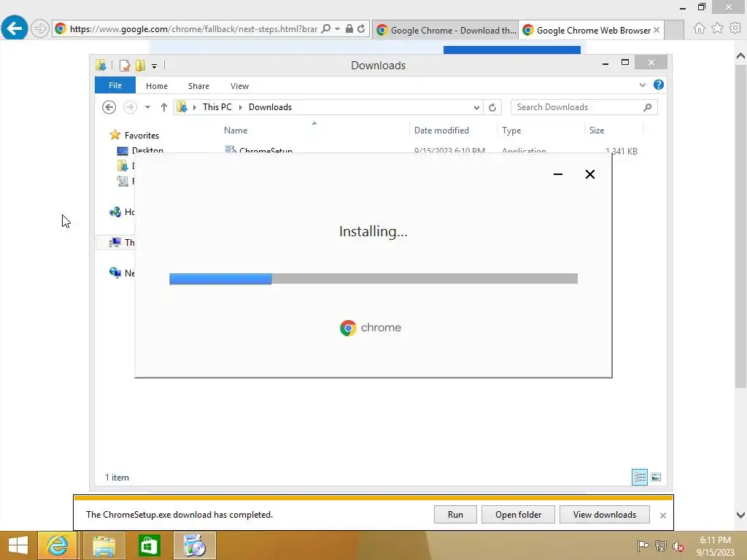Viewport: 747px width, 560px height.
Task: Expand the Explorer address path history dropdown
Action: (x=476, y=108)
